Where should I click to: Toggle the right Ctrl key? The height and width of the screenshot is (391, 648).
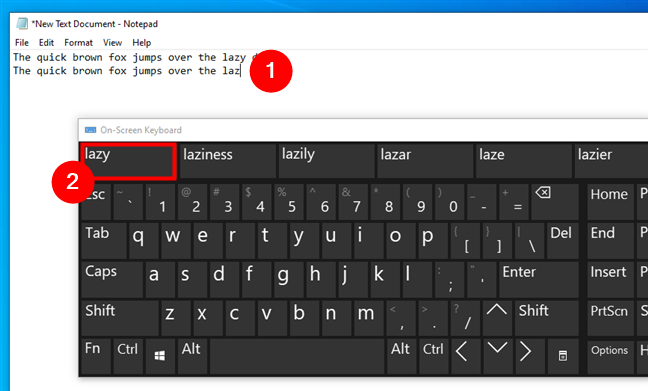coord(434,356)
